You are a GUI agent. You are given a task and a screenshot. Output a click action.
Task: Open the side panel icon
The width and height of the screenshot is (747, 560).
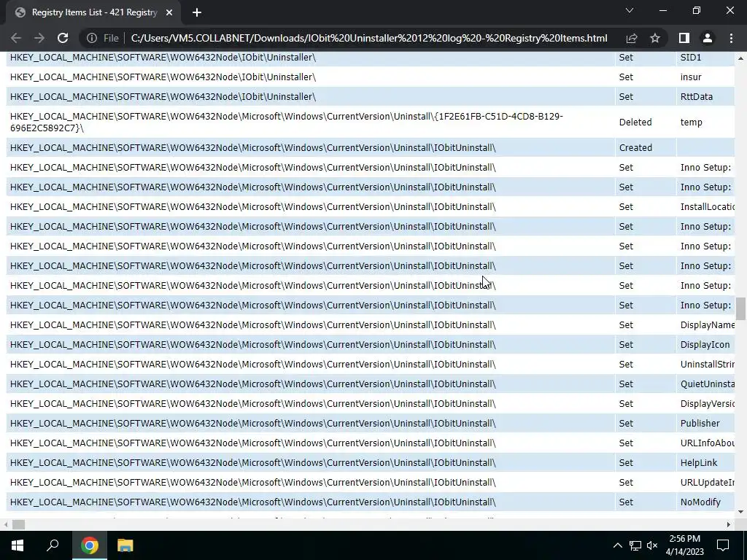pos(684,38)
